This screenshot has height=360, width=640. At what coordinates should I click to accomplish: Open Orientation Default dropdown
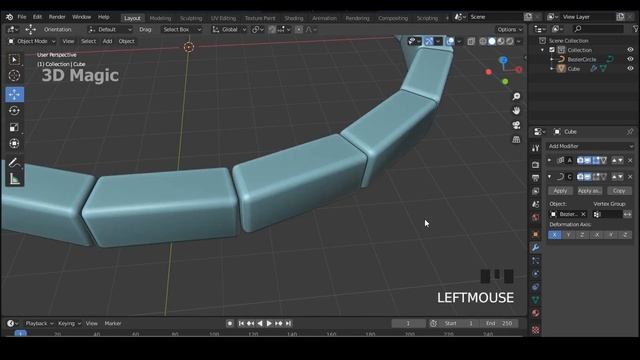coord(110,29)
